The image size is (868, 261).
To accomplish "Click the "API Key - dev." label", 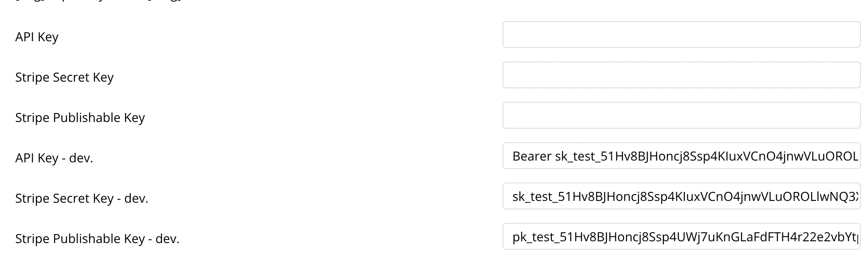I will tap(54, 158).
